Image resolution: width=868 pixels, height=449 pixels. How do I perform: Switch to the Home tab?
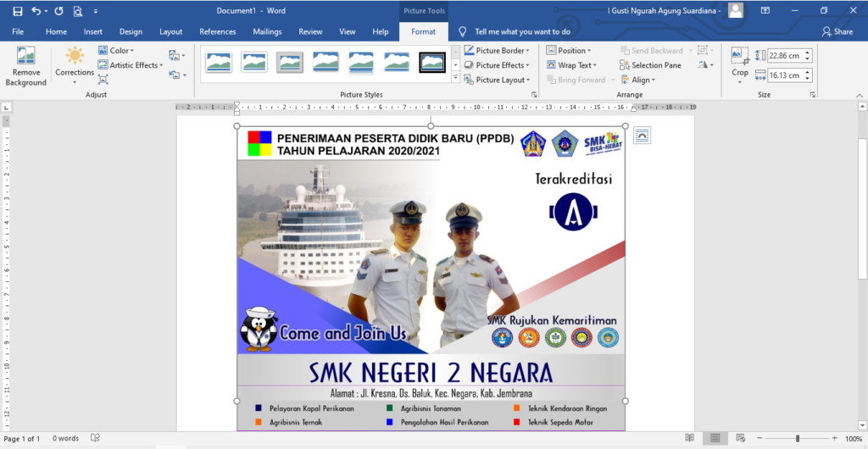pyautogui.click(x=56, y=31)
